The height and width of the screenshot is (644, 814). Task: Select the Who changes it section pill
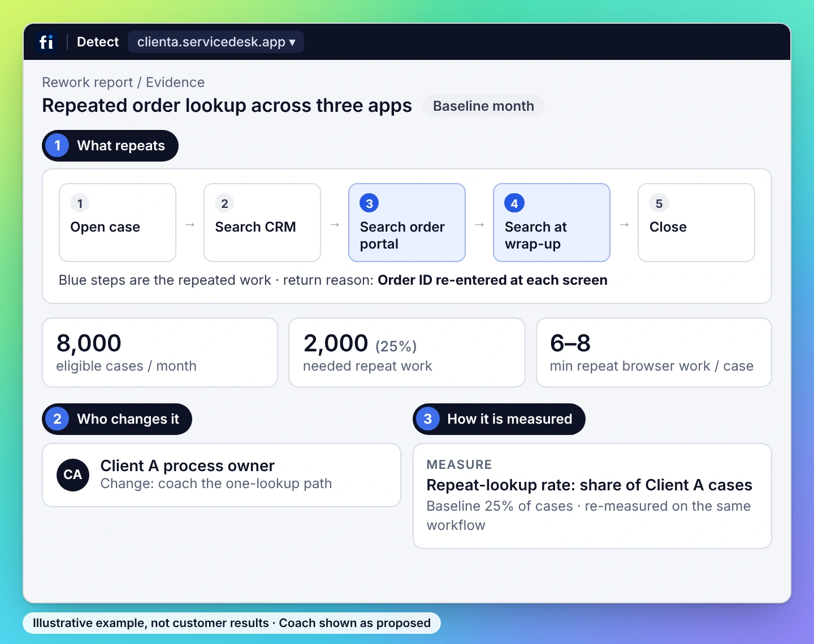[117, 419]
